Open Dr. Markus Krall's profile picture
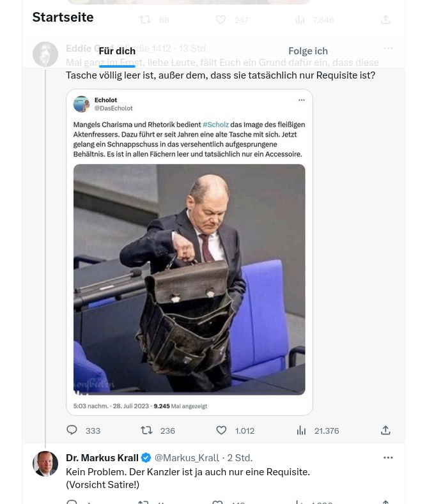Viewport: 434px width, 504px height. (x=45, y=464)
